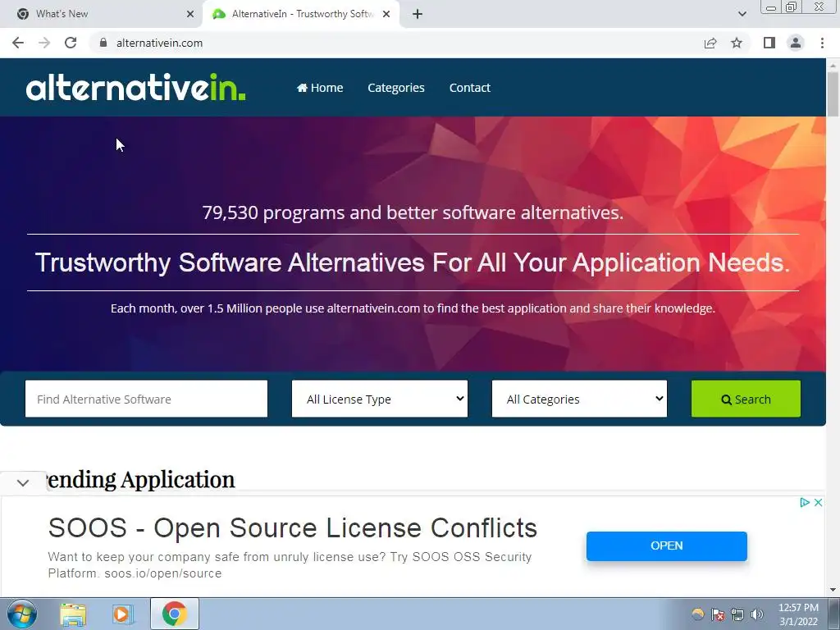
Task: Open Contact page link
Action: (x=470, y=87)
